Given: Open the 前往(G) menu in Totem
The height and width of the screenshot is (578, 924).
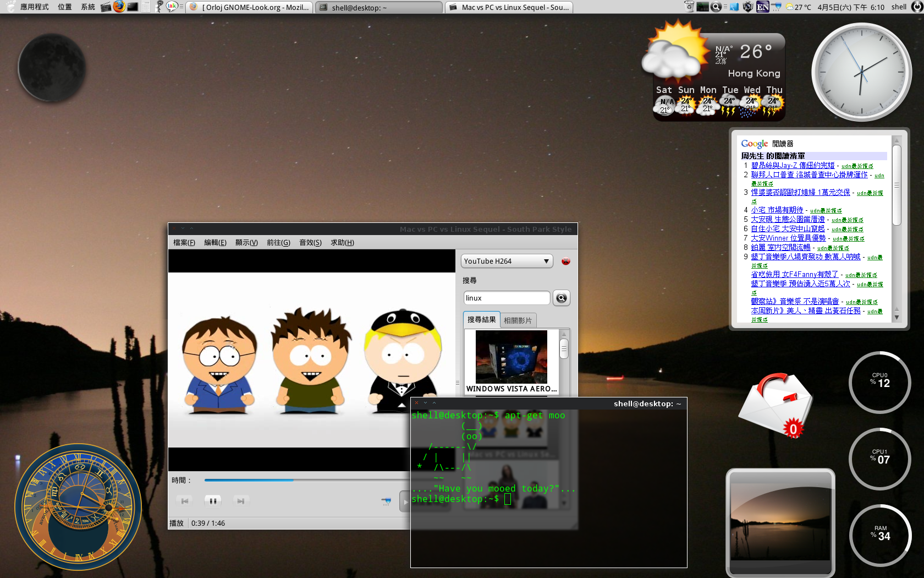Looking at the screenshot, I should click(x=278, y=243).
